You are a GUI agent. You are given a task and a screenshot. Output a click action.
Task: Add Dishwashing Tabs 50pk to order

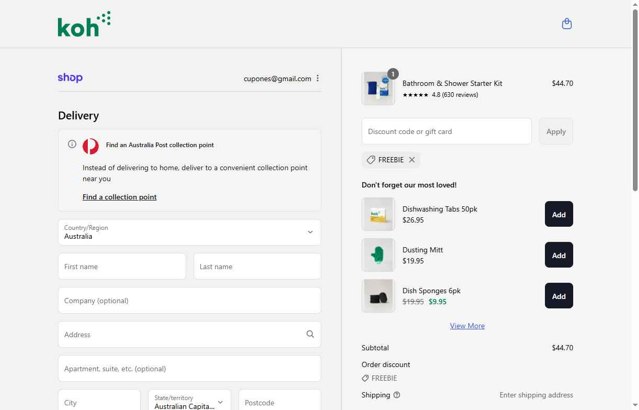559,214
